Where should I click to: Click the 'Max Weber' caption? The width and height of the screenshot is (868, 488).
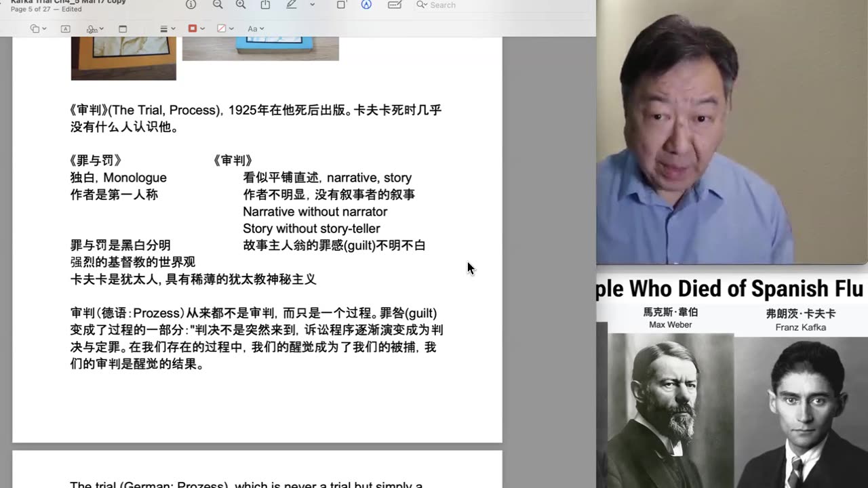click(x=670, y=325)
